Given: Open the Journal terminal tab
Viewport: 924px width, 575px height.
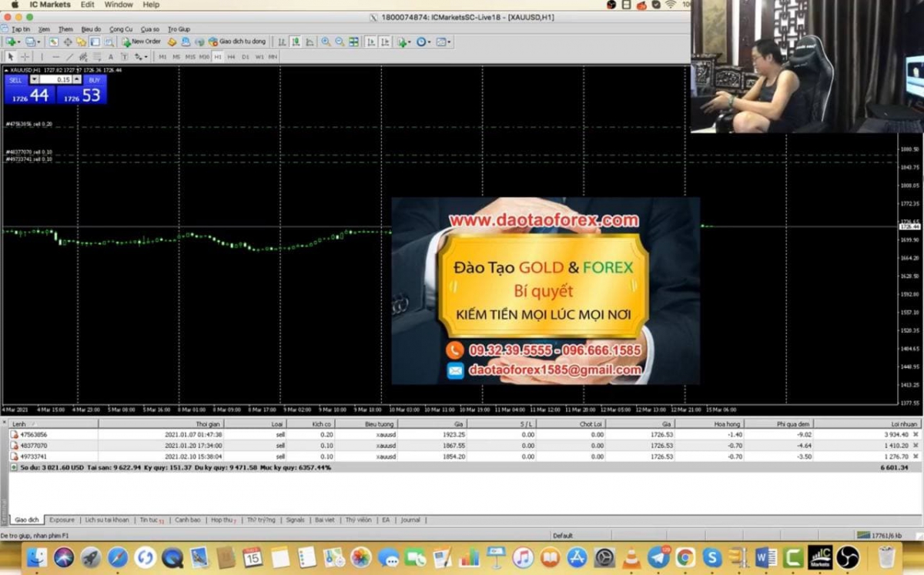Looking at the screenshot, I should [410, 520].
